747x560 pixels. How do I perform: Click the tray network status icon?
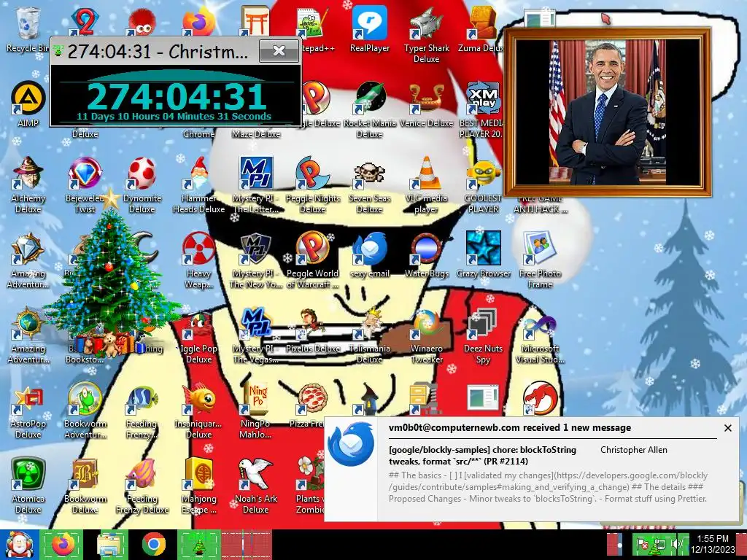click(659, 543)
